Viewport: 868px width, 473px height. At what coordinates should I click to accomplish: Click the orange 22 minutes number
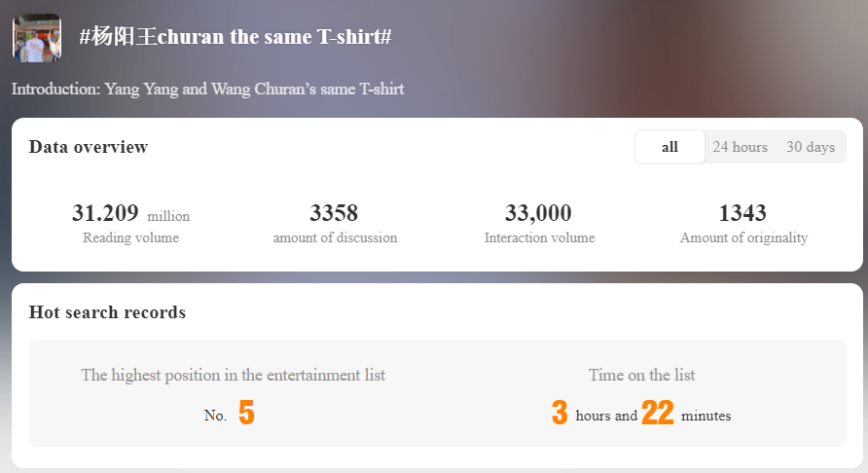(x=658, y=414)
